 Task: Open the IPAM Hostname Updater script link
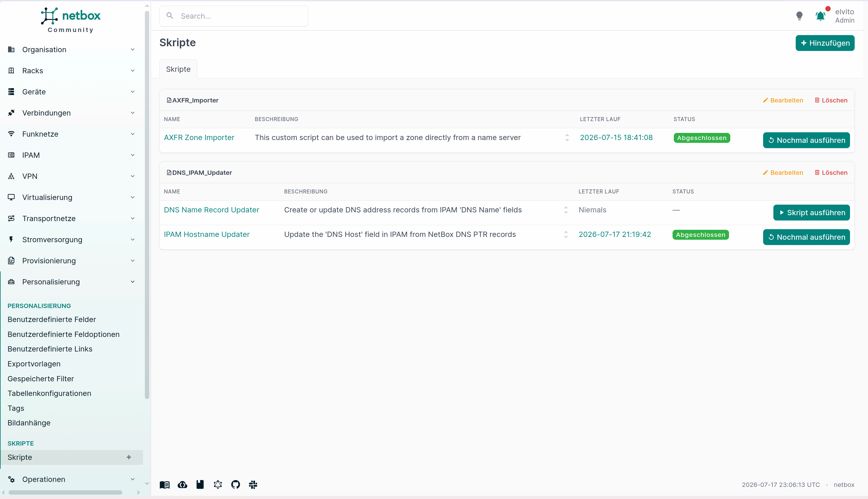[207, 234]
